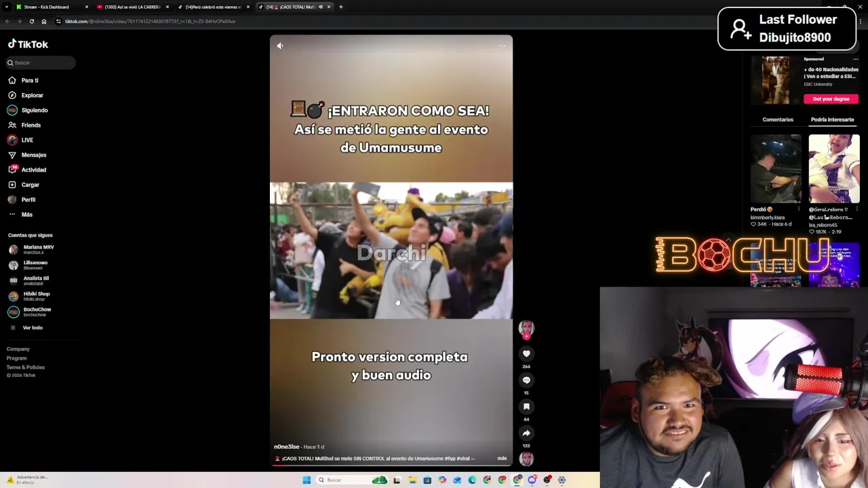Mute the audio on the CAOS TOTAL tab

tap(320, 7)
